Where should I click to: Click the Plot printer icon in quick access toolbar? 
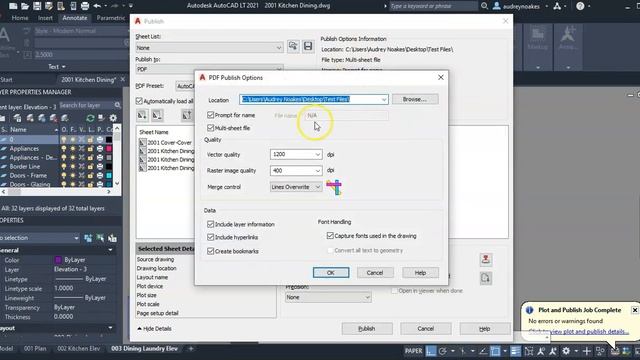pyautogui.click(x=85, y=6)
